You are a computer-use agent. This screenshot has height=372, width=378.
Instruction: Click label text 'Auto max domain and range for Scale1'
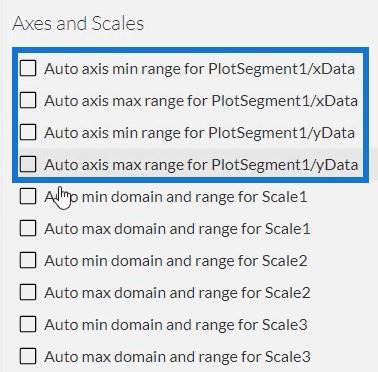pos(177,229)
